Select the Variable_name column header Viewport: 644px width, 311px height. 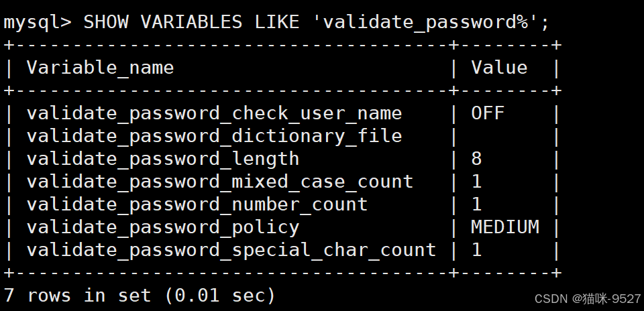100,68
